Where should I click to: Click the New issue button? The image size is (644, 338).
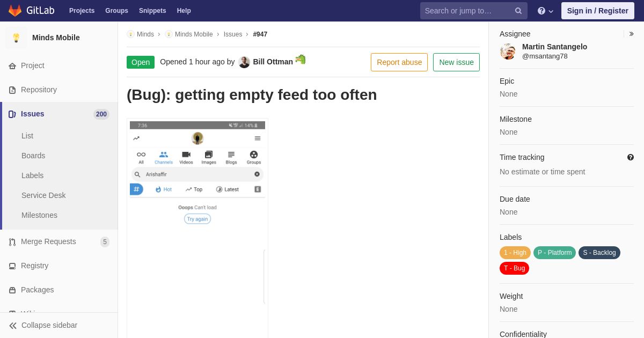coord(456,62)
